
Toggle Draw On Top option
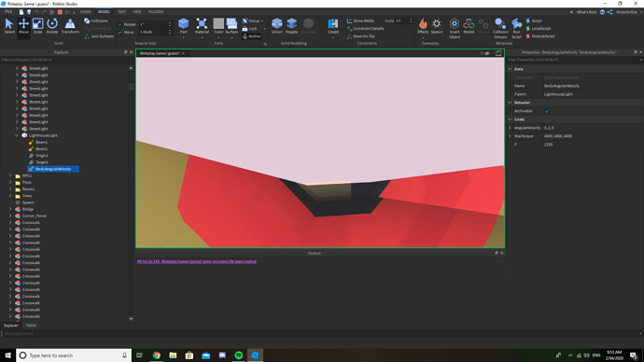pos(361,36)
